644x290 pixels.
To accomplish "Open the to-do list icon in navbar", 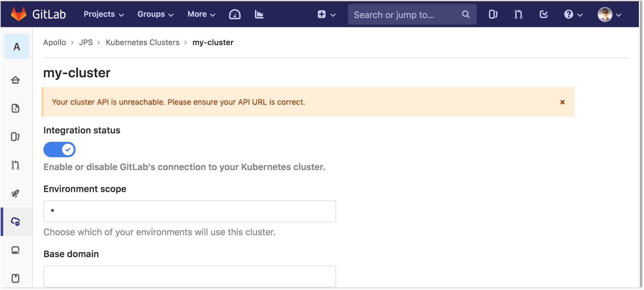I will pos(544,15).
